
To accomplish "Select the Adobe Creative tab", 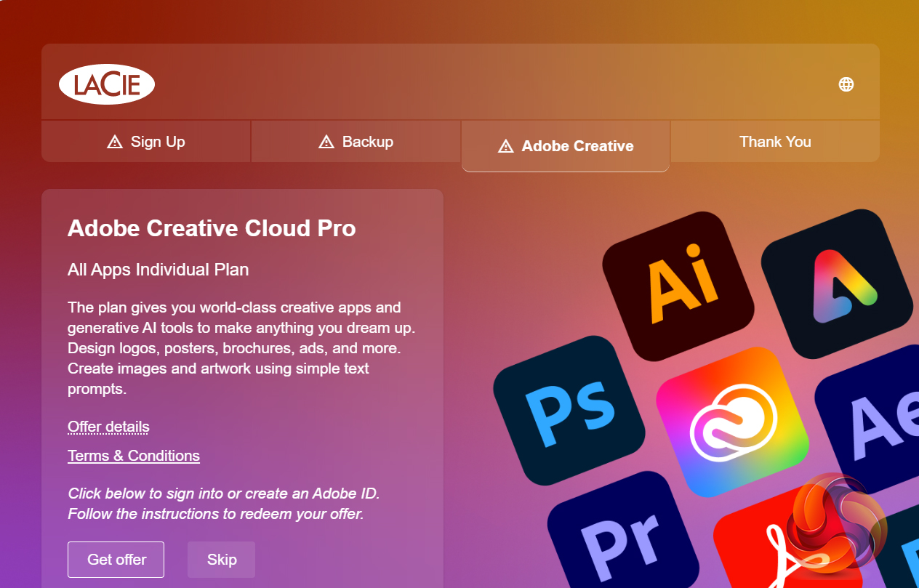I will coord(566,146).
